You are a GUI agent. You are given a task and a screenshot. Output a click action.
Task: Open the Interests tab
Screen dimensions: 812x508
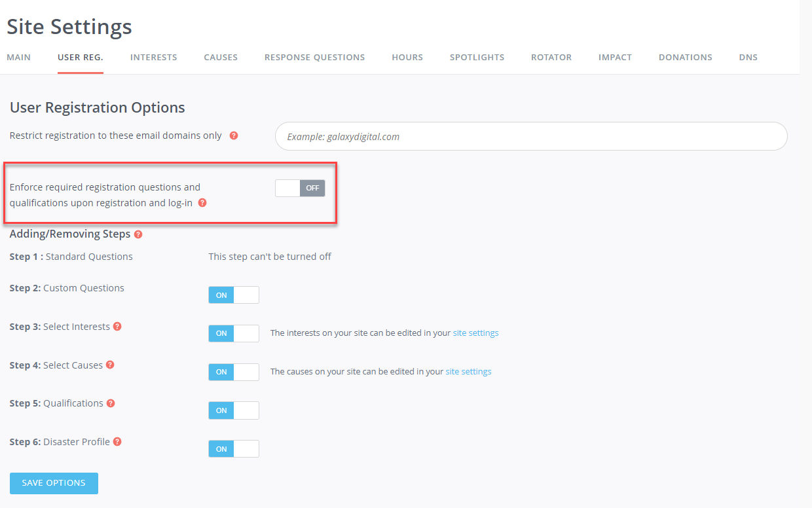click(154, 58)
